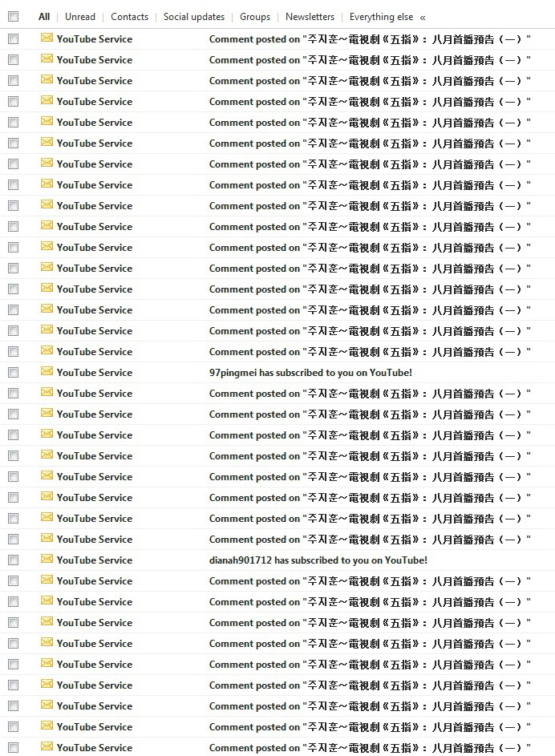This screenshot has width=555, height=756.
Task: Switch to the Unread filter
Action: click(x=80, y=17)
